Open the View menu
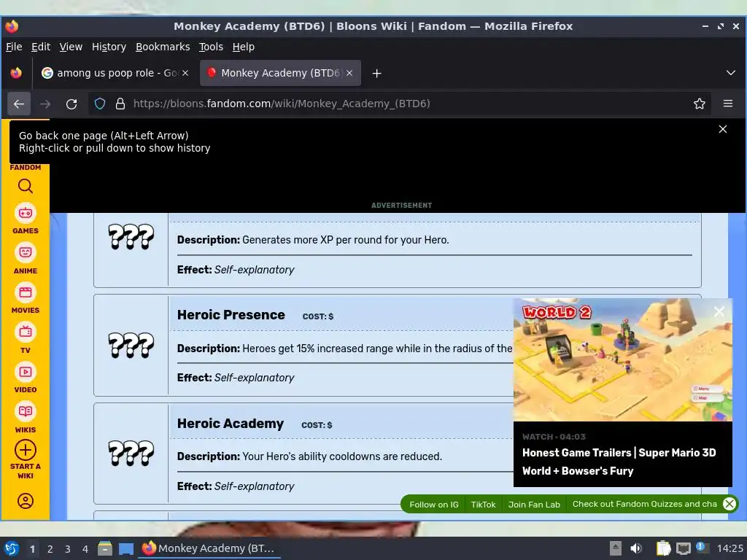This screenshot has width=747, height=560. (71, 47)
